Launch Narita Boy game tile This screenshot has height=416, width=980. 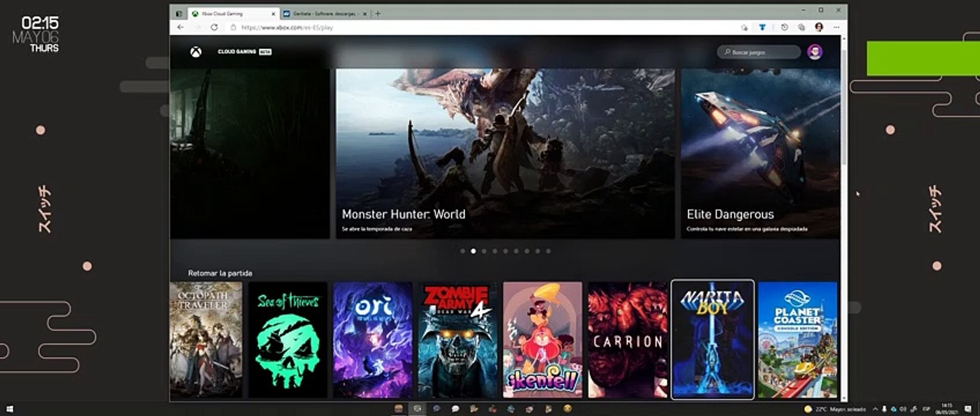coord(712,340)
